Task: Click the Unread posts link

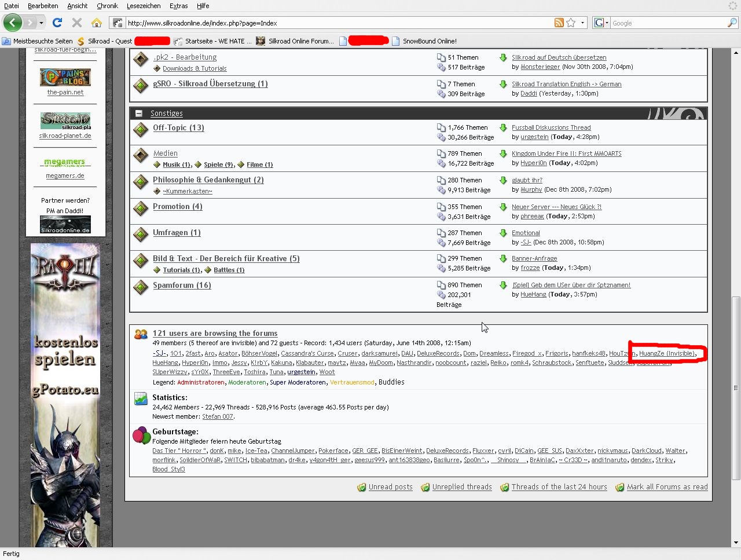Action: [390, 487]
